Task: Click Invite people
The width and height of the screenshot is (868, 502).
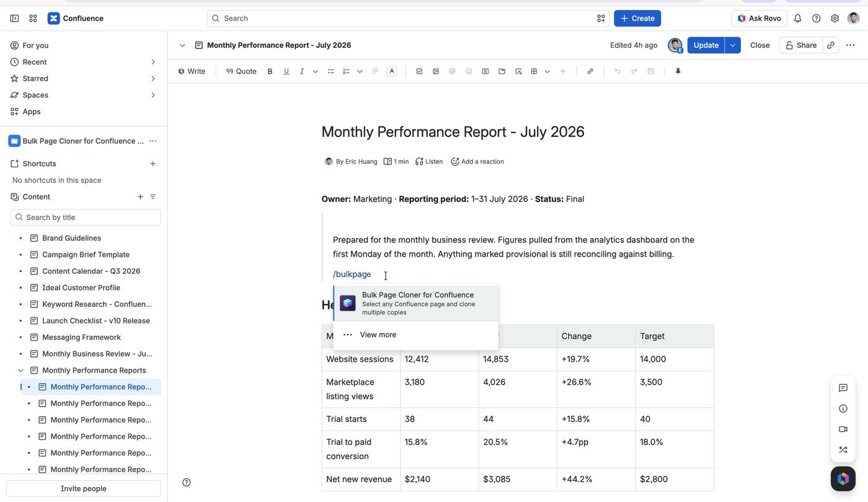Action: [x=84, y=488]
